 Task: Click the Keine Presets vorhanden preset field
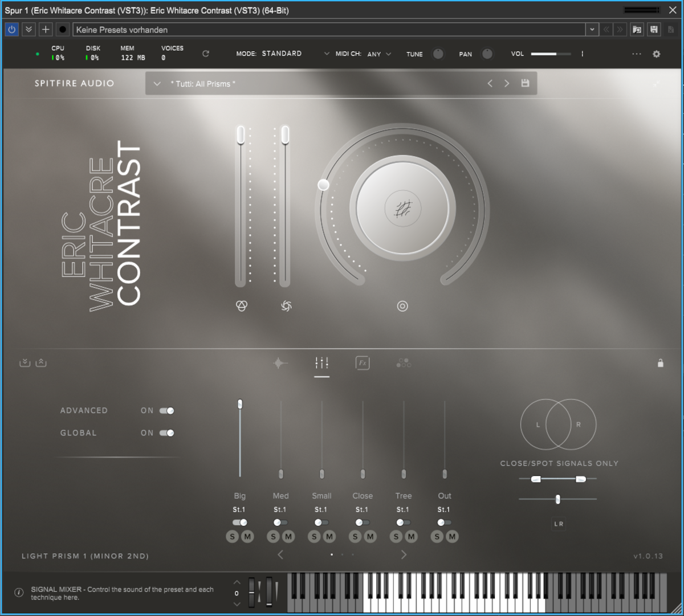tap(329, 30)
